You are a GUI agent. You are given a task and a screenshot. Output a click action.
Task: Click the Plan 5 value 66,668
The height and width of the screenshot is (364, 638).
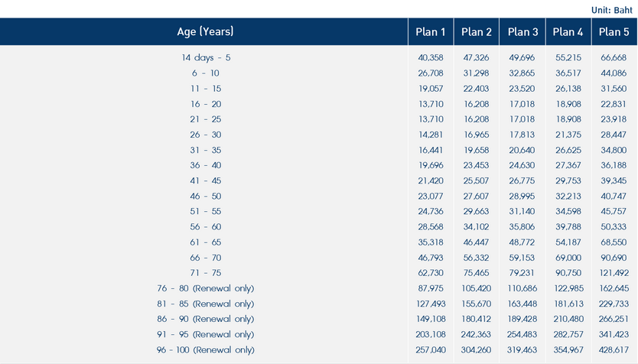point(614,57)
